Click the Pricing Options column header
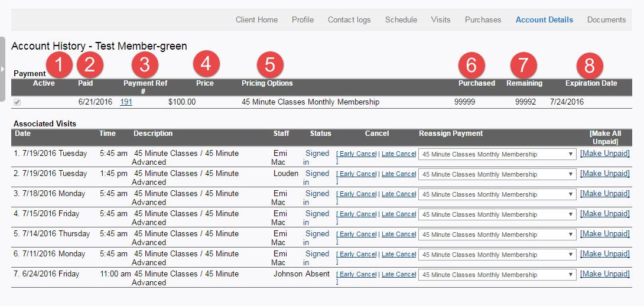The width and height of the screenshot is (644, 306). [x=267, y=83]
